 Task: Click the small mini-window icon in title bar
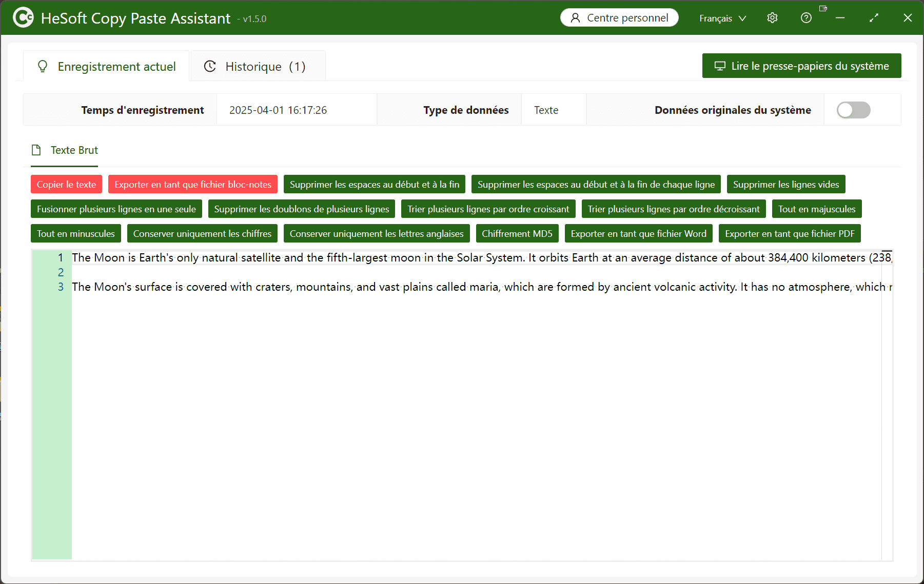pos(823,8)
